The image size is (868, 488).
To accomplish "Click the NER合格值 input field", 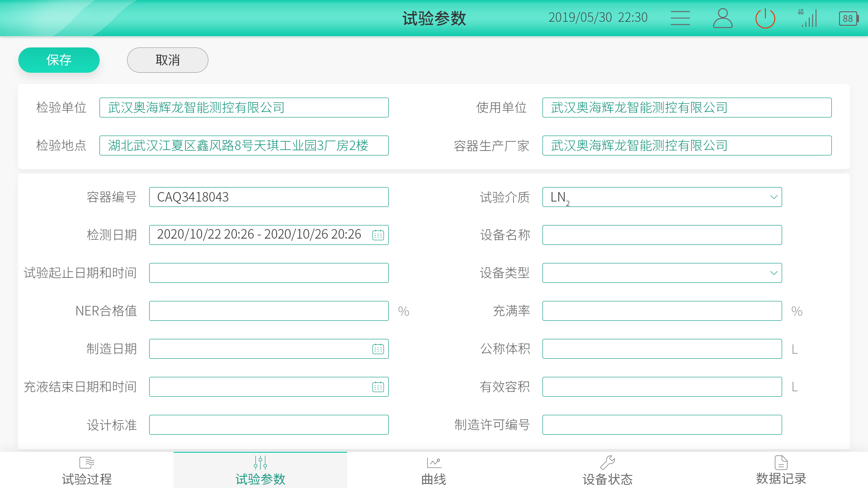I will pos(269,311).
